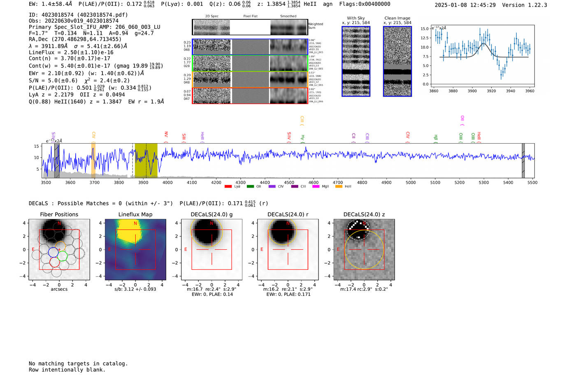Click the 'Obs: 20220630v019_4023018574' line
The height and width of the screenshot is (392, 576).
tap(74, 21)
